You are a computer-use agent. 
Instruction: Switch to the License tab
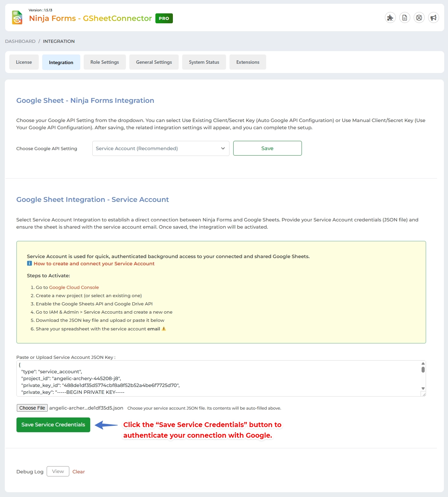click(x=24, y=62)
